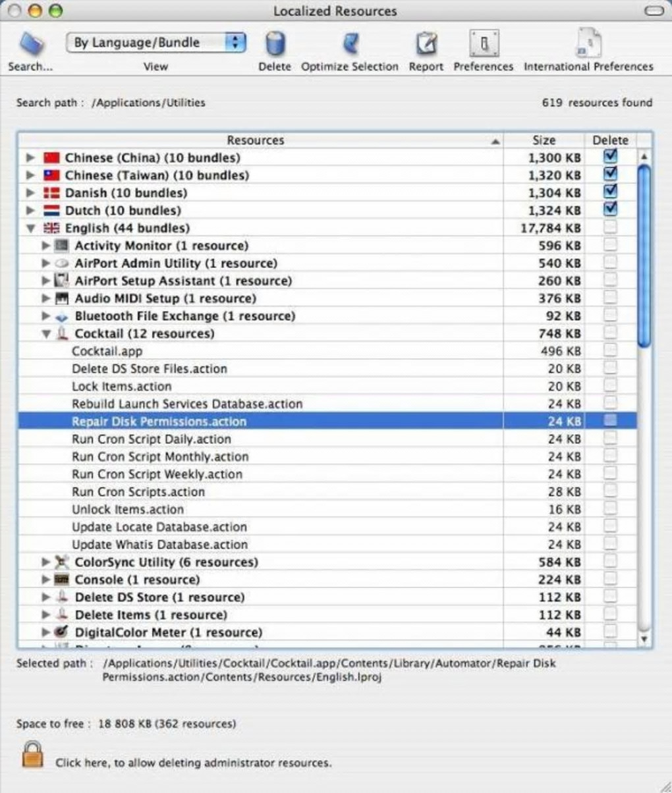
Task: Click the Chinese (China) flag icon
Action: 51,158
